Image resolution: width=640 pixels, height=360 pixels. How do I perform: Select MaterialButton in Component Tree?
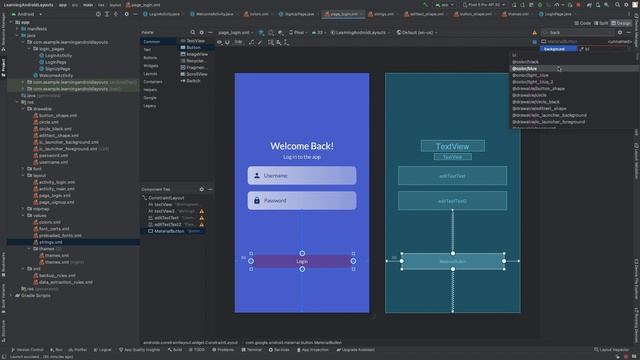click(173, 231)
